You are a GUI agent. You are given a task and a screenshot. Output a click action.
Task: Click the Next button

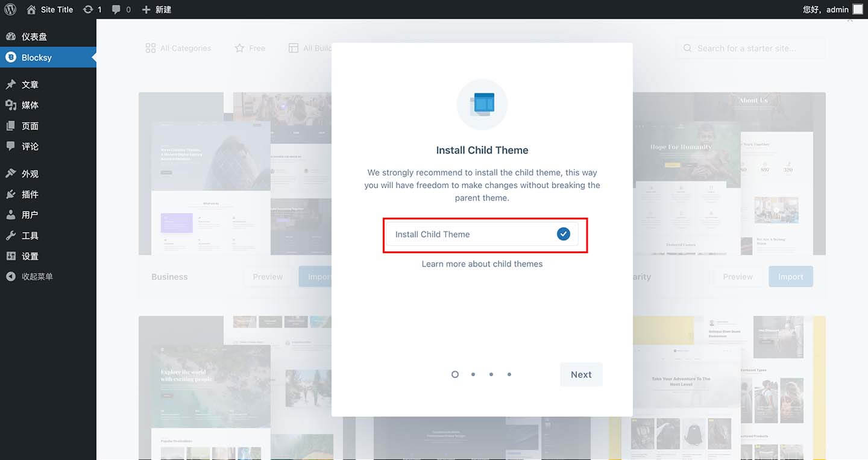click(581, 374)
